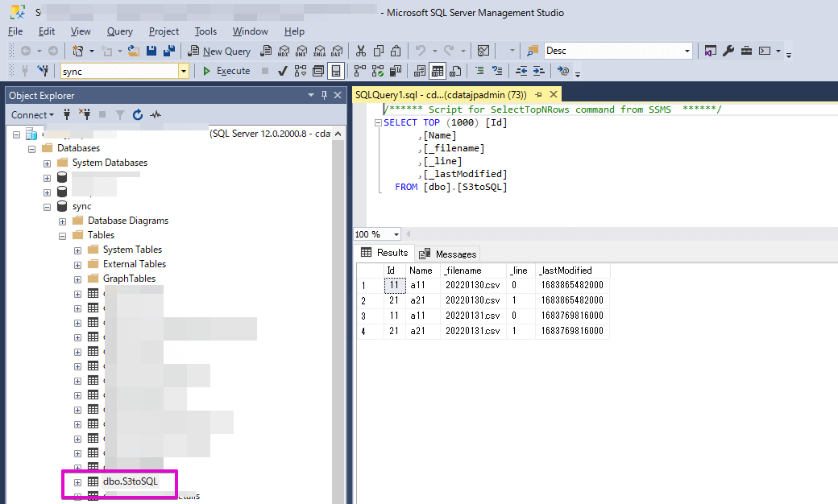Switch output to Results to Text

click(420, 71)
